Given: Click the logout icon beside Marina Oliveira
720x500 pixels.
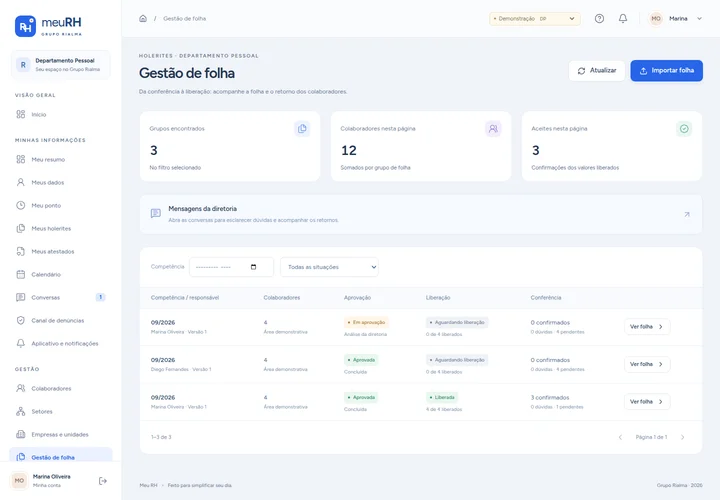Looking at the screenshot, I should point(103,481).
